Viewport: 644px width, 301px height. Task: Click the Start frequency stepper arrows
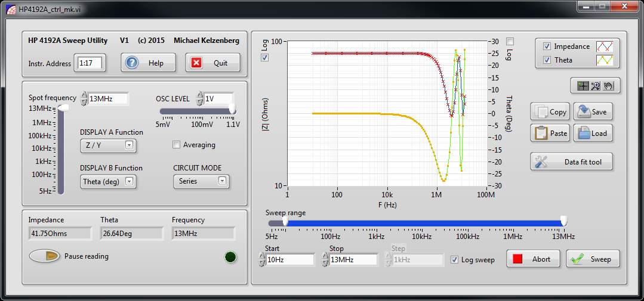(261, 260)
